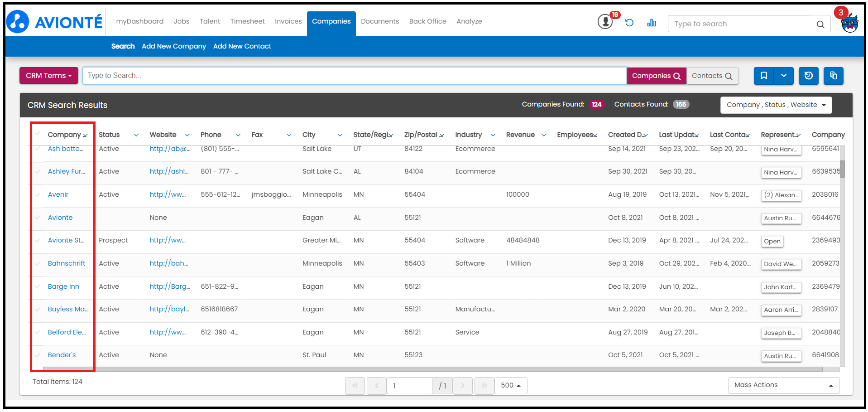
Task: Click the reset search circular arrow icon
Action: [x=809, y=76]
